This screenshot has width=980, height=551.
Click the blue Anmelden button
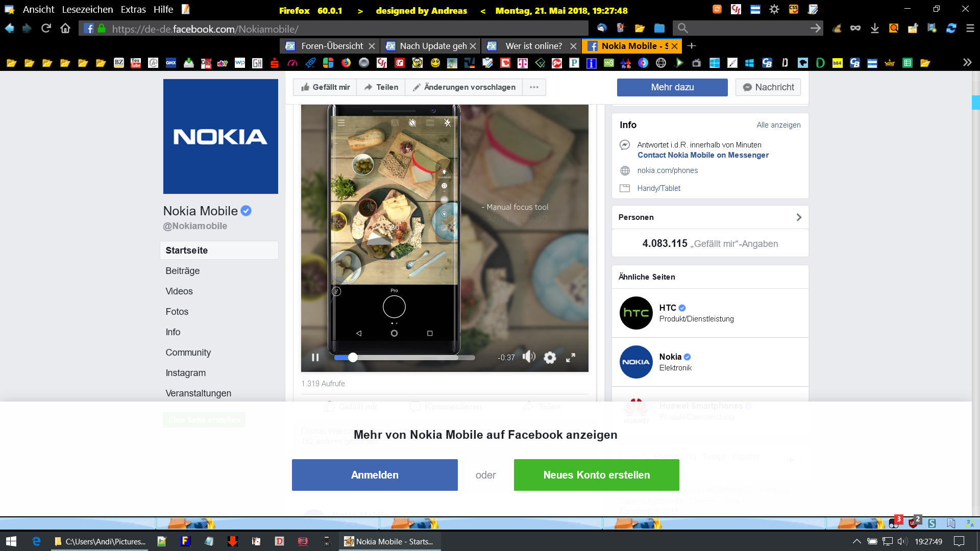pyautogui.click(x=375, y=475)
